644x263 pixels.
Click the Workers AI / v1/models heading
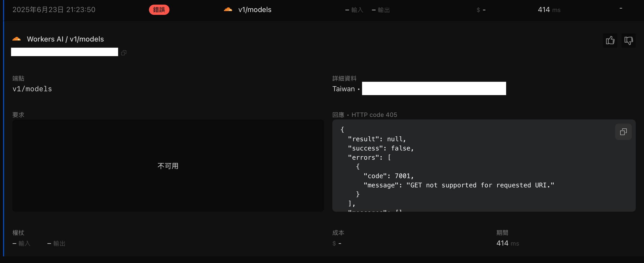point(65,39)
